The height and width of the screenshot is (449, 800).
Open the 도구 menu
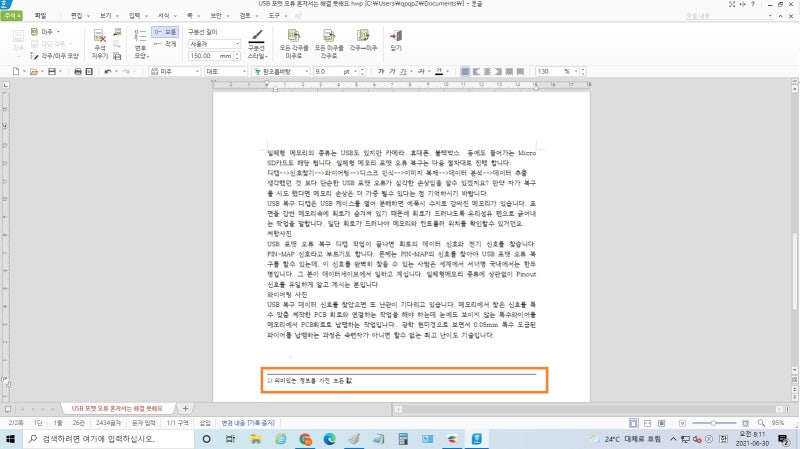point(274,16)
